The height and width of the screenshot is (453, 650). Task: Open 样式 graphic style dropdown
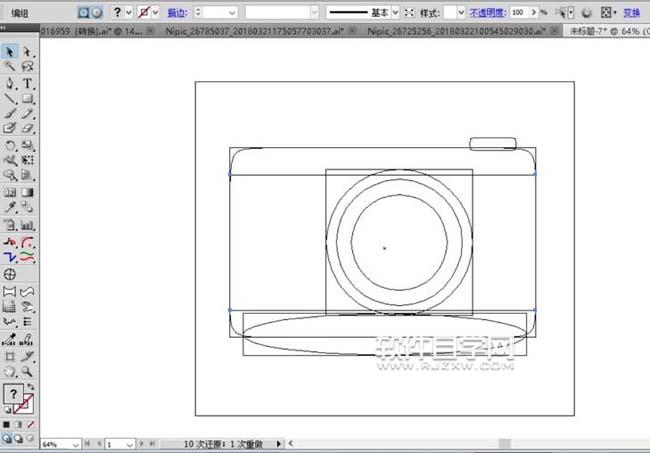coord(461,13)
